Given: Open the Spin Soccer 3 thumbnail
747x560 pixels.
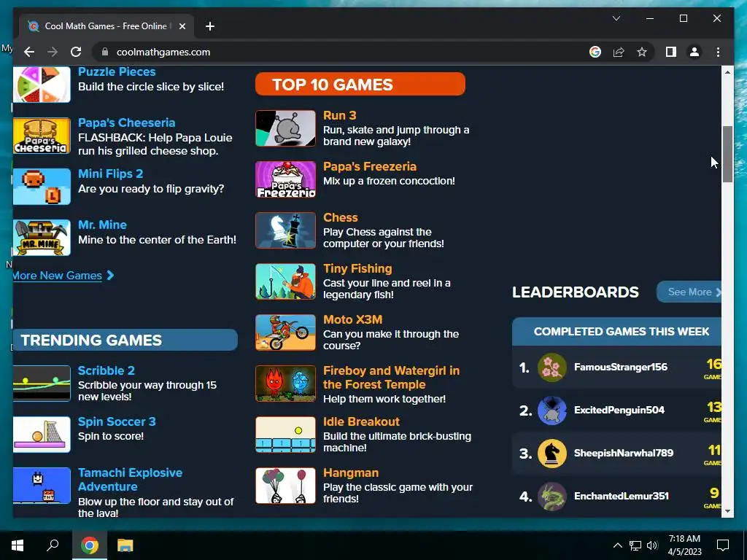Looking at the screenshot, I should (x=42, y=435).
